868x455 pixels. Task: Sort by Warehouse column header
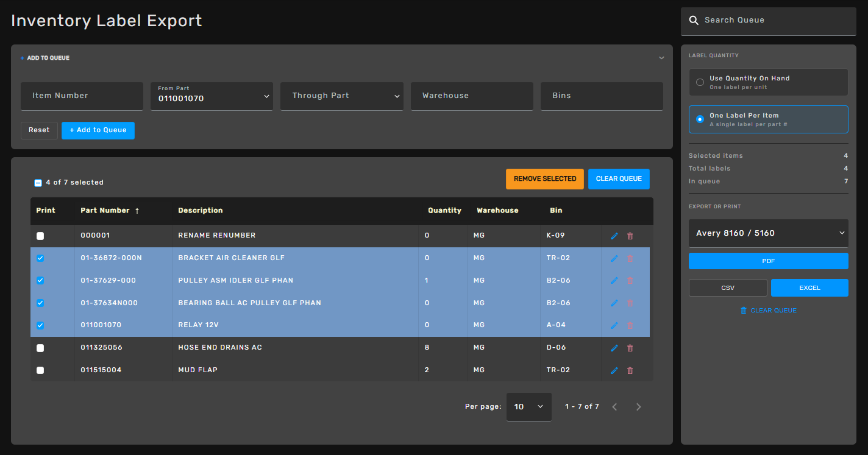pyautogui.click(x=497, y=211)
